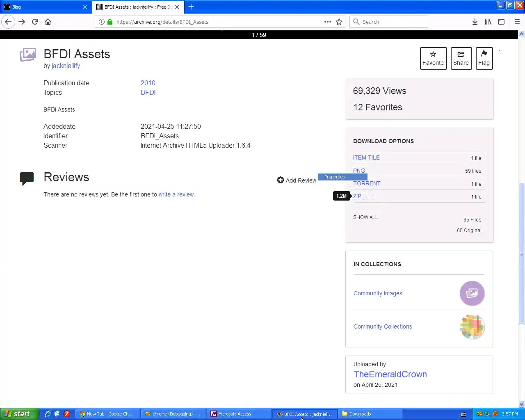Download the TORRENT file
The image size is (525, 420).
(x=367, y=183)
